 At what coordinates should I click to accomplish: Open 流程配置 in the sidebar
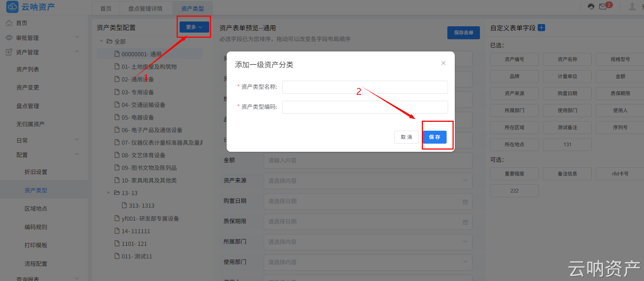[36, 264]
